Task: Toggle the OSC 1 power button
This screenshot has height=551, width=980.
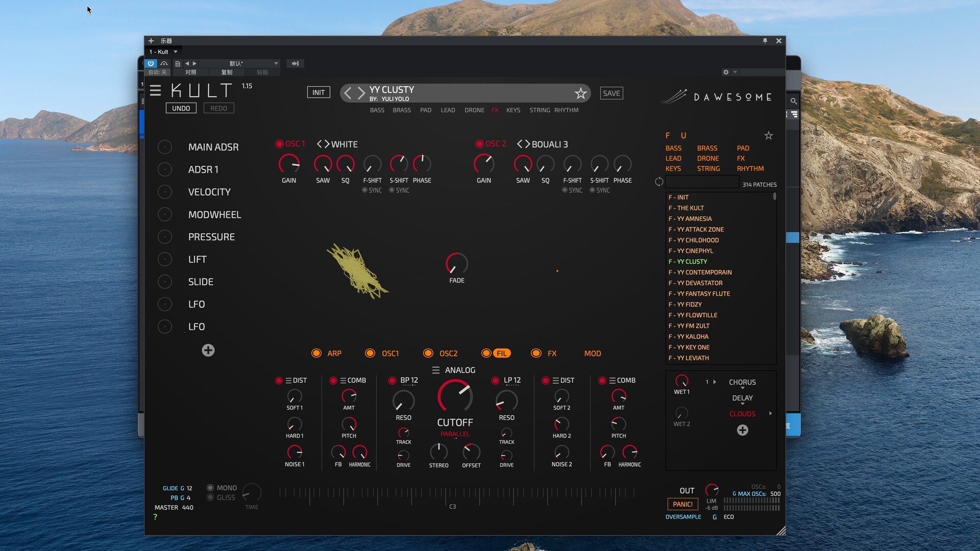Action: coord(279,144)
